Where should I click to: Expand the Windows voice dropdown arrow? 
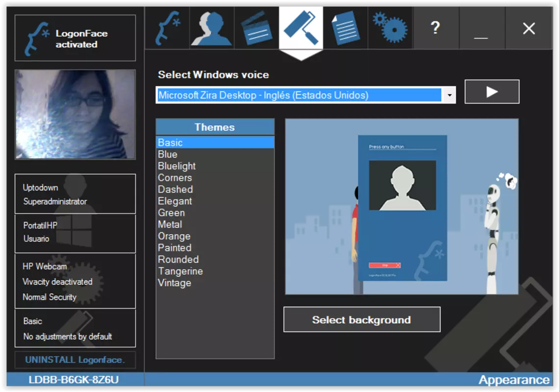coord(449,95)
